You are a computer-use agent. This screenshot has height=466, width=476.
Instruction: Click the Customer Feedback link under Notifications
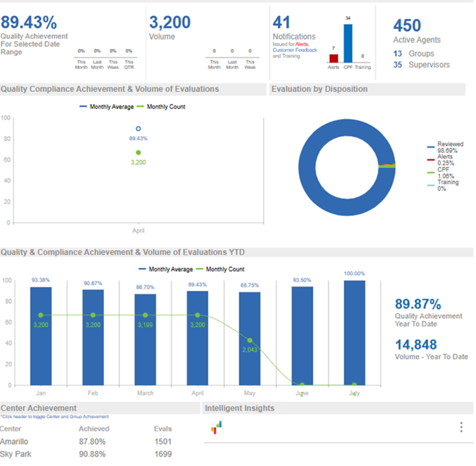[295, 50]
